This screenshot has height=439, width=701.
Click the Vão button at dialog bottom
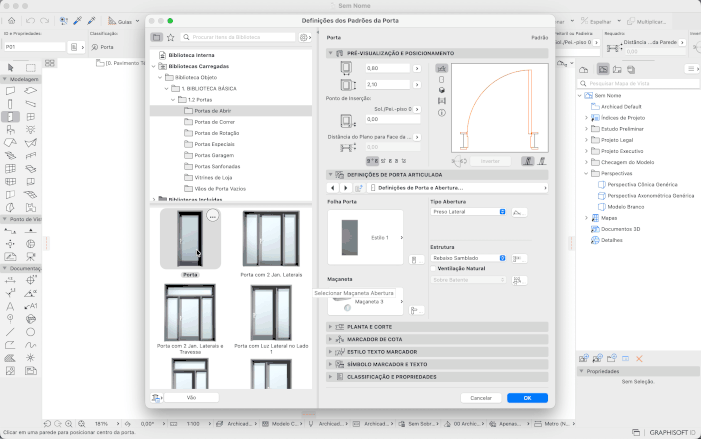click(x=191, y=397)
